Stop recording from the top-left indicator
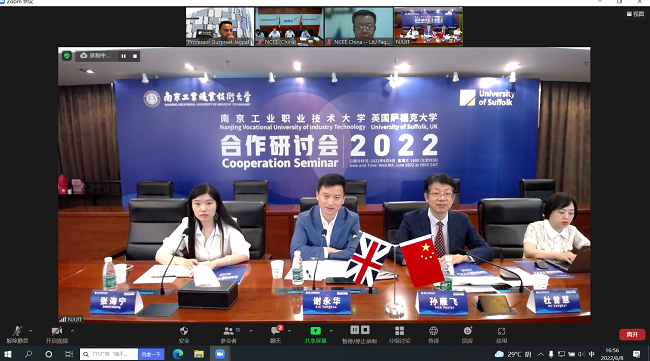The width and height of the screenshot is (650, 361). click(x=135, y=56)
